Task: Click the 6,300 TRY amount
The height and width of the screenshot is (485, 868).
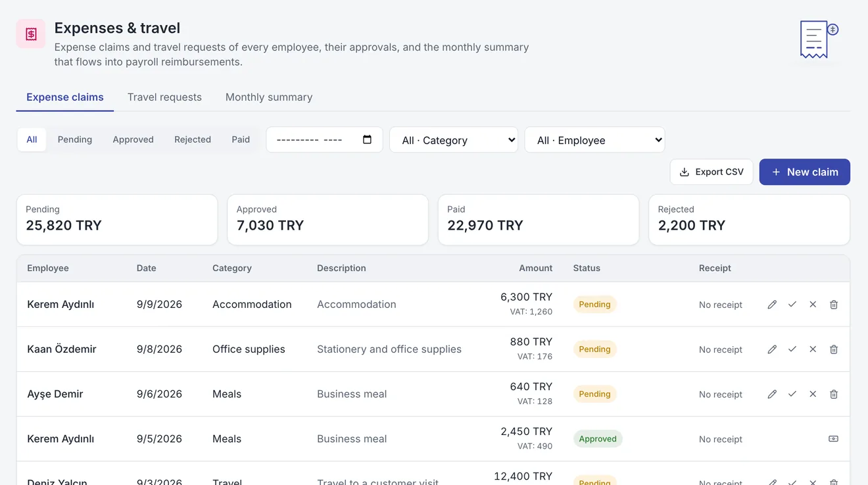Action: 526,297
